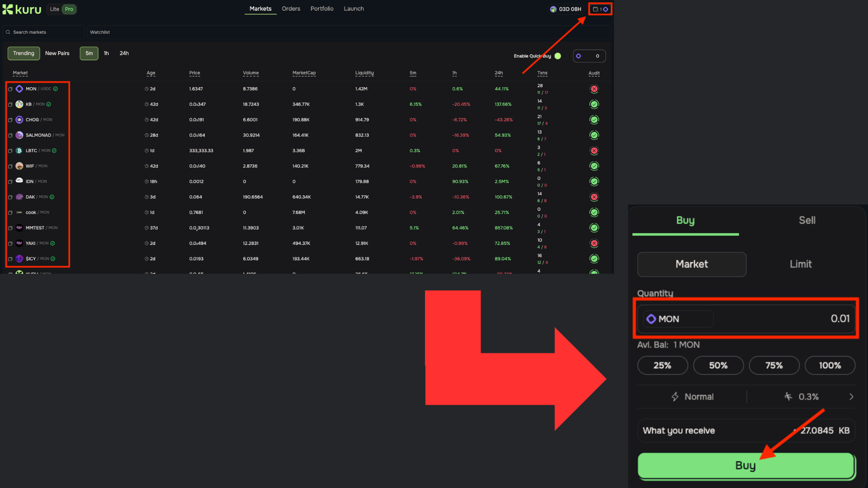The image size is (868, 488).
Task: Select the 1h timeframe
Action: [106, 53]
